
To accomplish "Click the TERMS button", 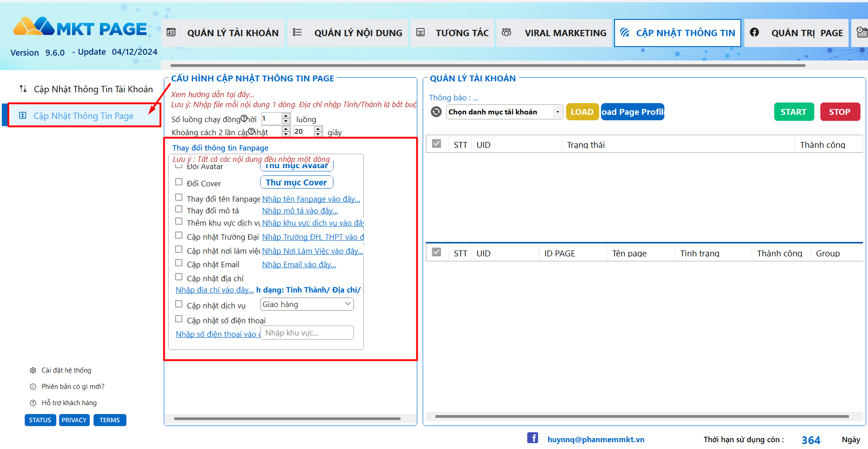I will pyautogui.click(x=110, y=420).
